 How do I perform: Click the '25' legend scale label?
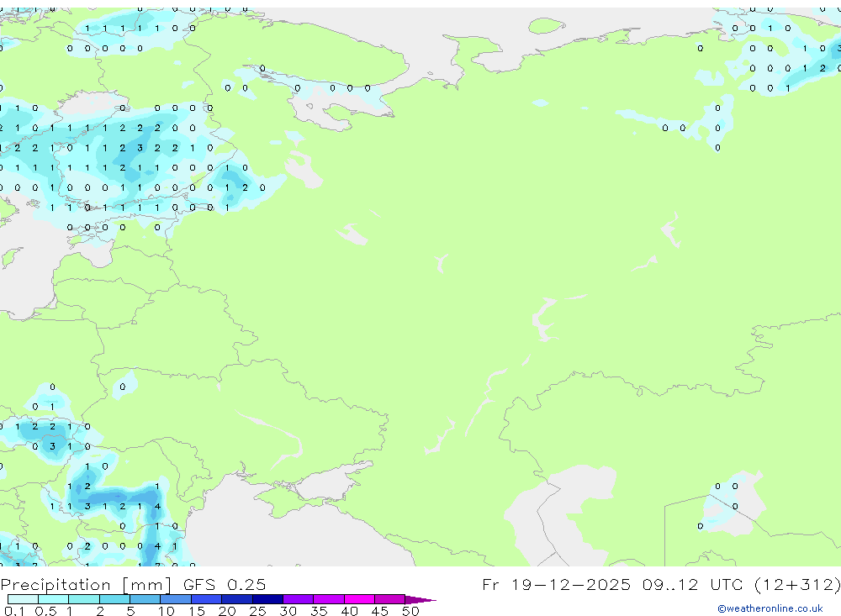pyautogui.click(x=257, y=611)
